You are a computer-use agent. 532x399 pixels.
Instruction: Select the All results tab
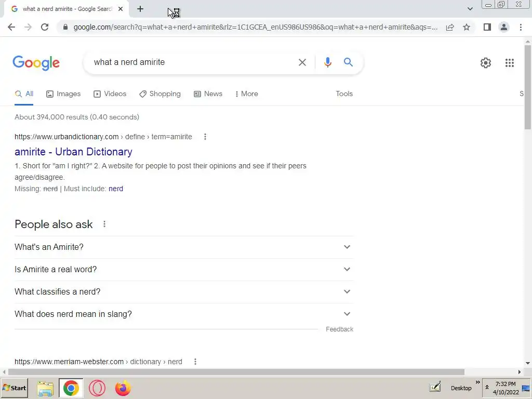24,94
